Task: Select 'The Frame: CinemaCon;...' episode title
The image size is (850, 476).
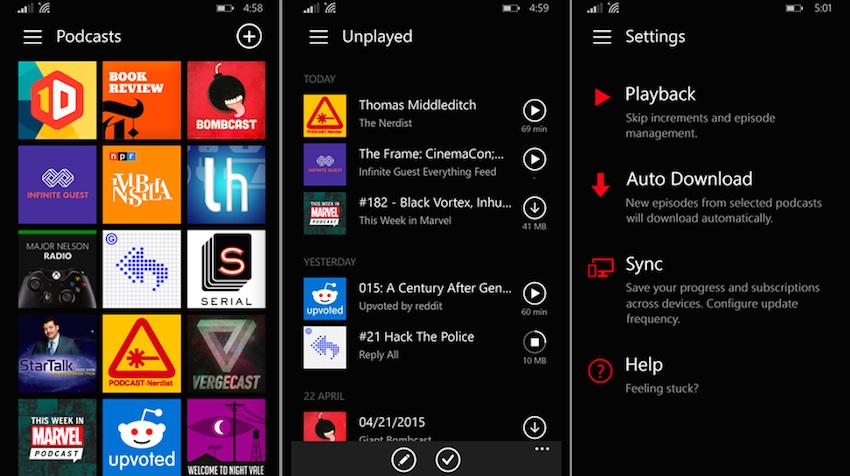Action: click(431, 154)
